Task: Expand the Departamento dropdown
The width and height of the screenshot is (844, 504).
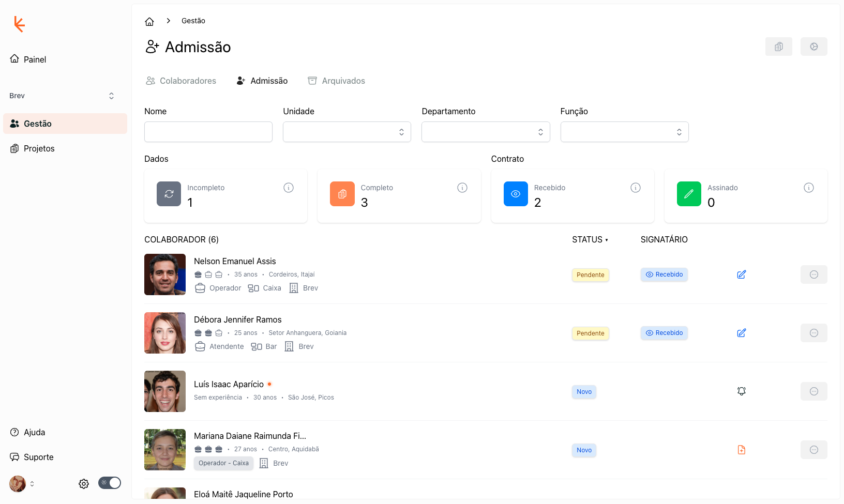Action: click(x=485, y=132)
